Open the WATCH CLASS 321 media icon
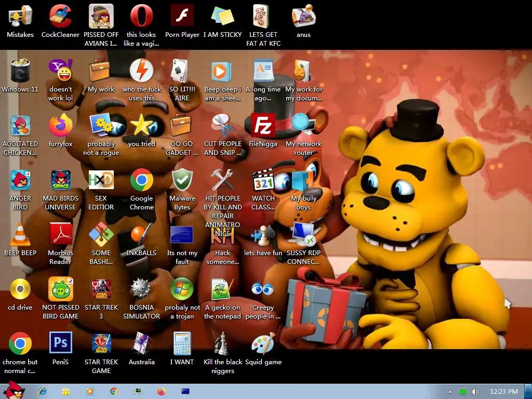532x399 pixels. coord(263,180)
